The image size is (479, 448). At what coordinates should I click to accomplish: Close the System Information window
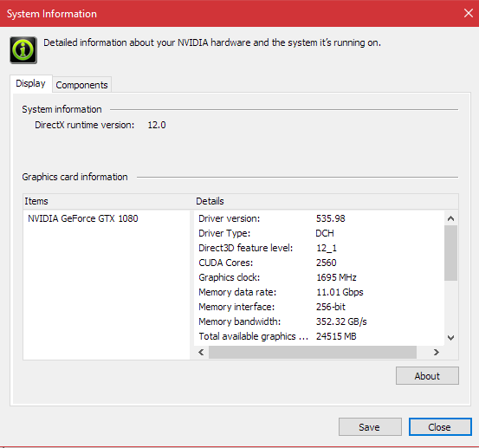[x=469, y=13]
